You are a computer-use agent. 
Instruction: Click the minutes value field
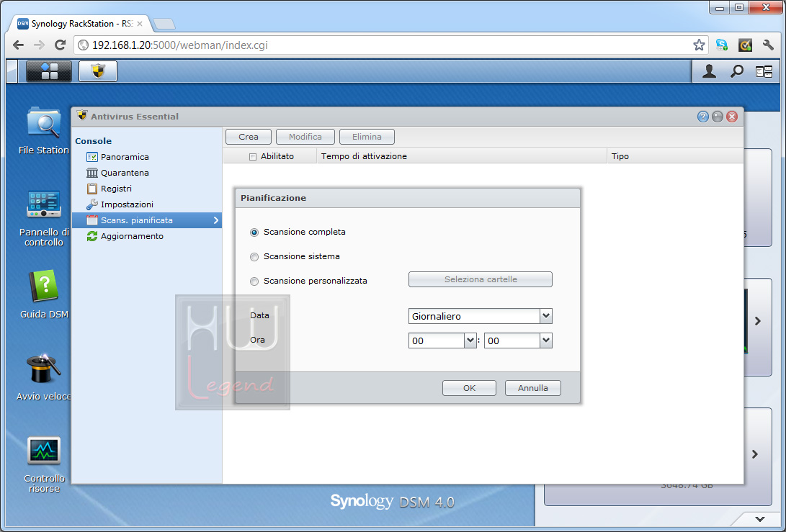coord(512,341)
